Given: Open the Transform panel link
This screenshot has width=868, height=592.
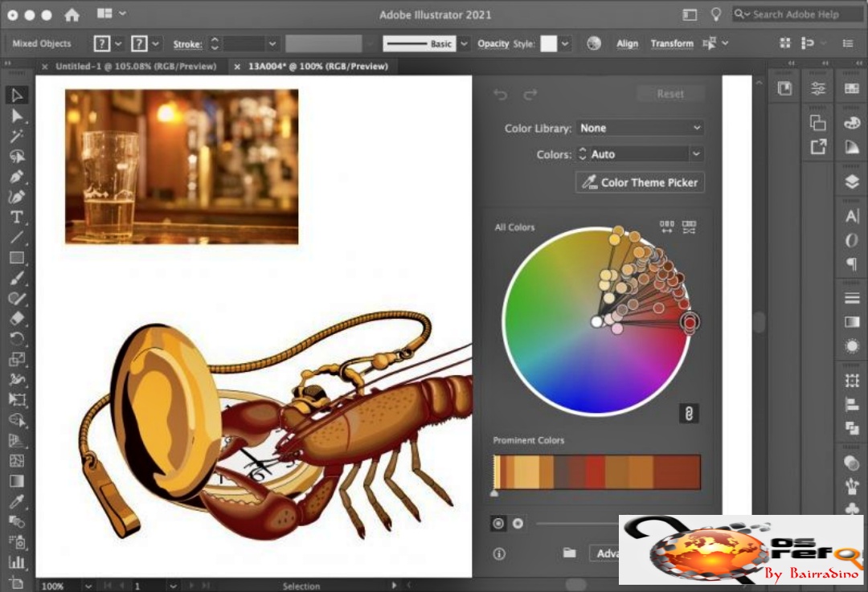Looking at the screenshot, I should 672,43.
